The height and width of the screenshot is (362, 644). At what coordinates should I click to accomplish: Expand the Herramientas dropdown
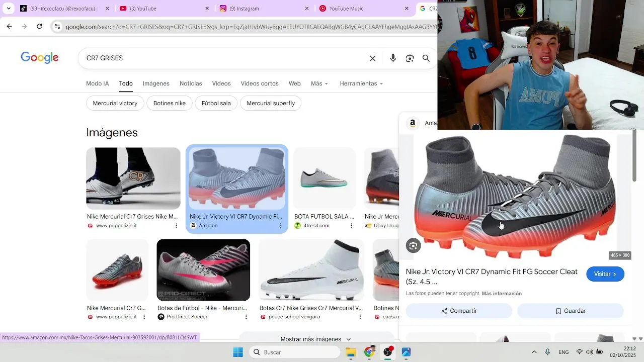coord(361,83)
